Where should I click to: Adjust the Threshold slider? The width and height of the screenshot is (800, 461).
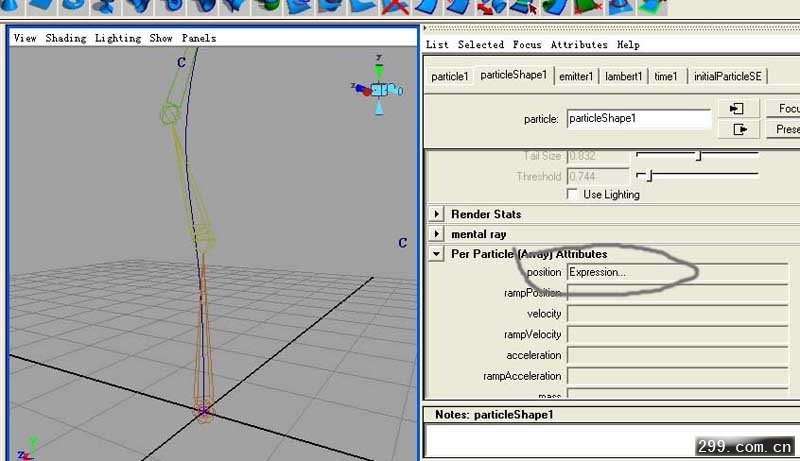650,176
